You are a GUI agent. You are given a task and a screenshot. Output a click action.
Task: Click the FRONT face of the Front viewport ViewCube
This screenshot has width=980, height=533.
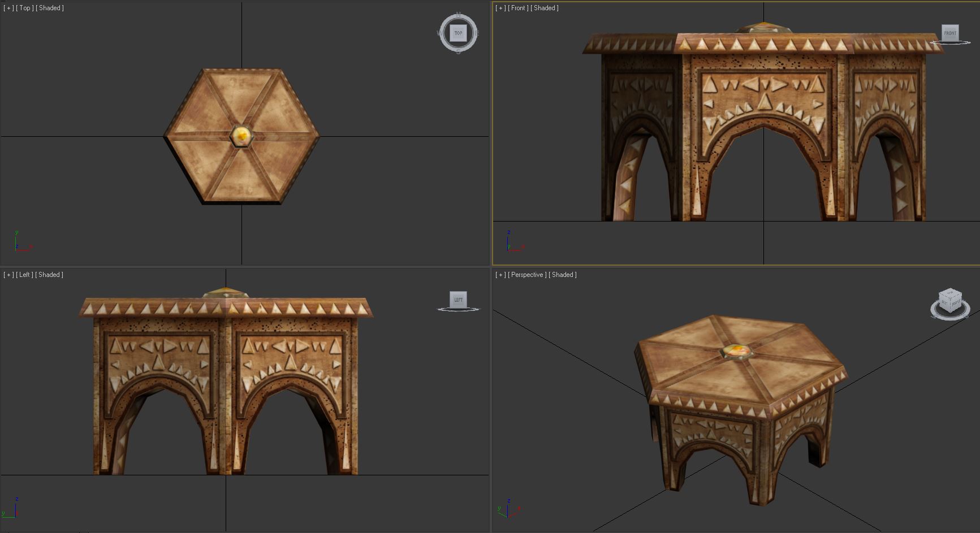(x=950, y=32)
